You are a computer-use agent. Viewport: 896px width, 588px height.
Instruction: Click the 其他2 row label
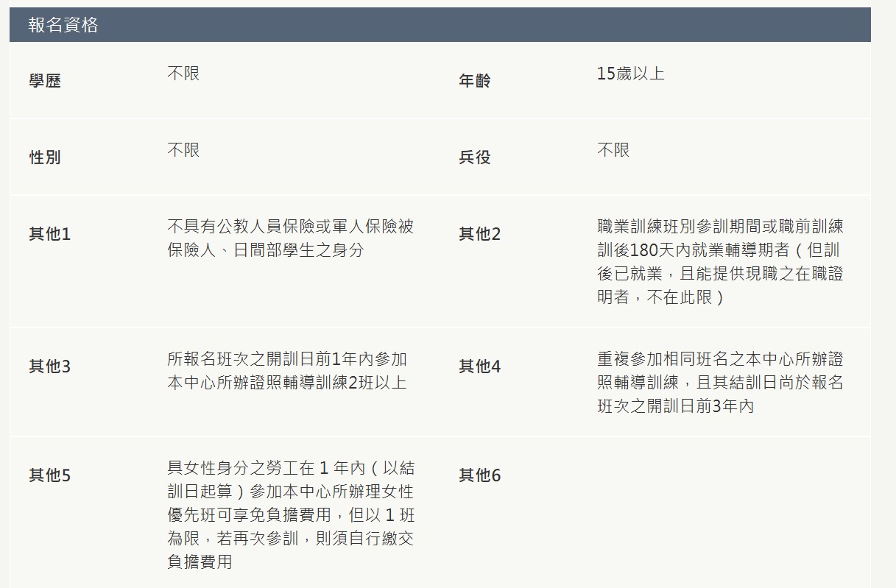[x=479, y=234]
